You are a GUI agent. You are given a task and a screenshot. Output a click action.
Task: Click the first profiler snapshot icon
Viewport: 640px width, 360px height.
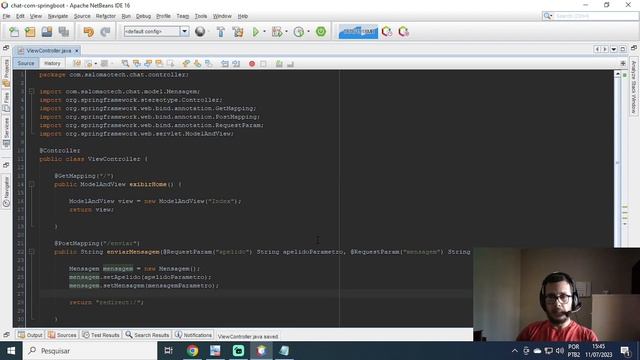[x=387, y=31]
